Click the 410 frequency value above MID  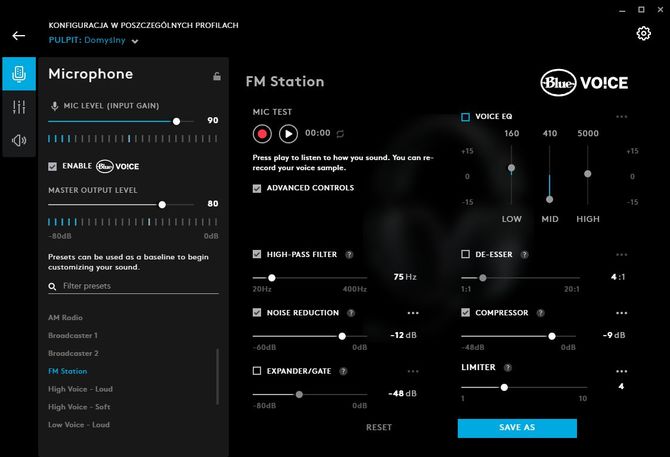550,134
